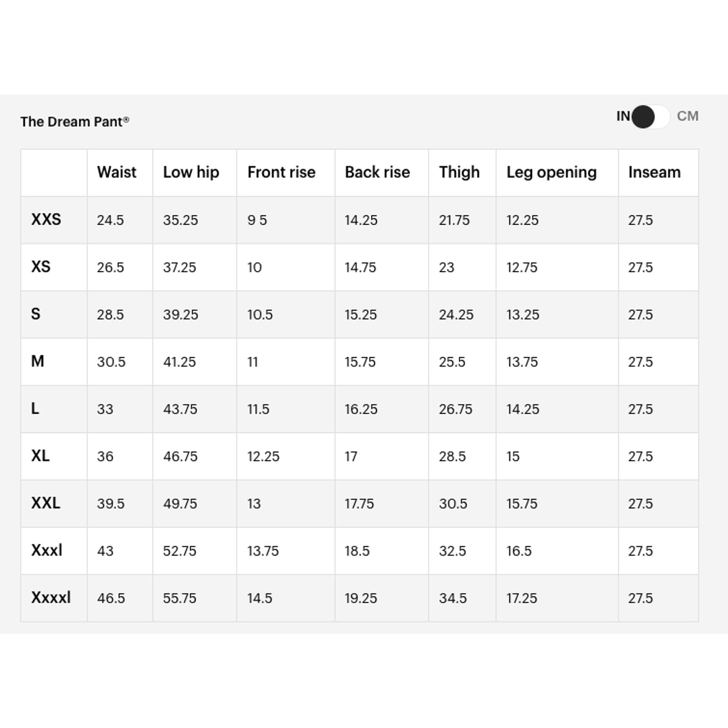
Task: Select the XS size row label
Action: click(x=41, y=267)
